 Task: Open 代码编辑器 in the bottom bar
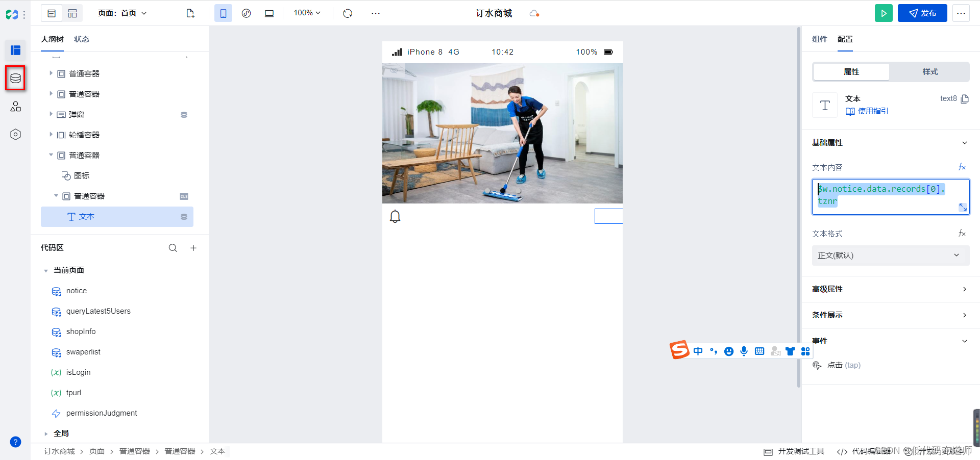coord(864,451)
